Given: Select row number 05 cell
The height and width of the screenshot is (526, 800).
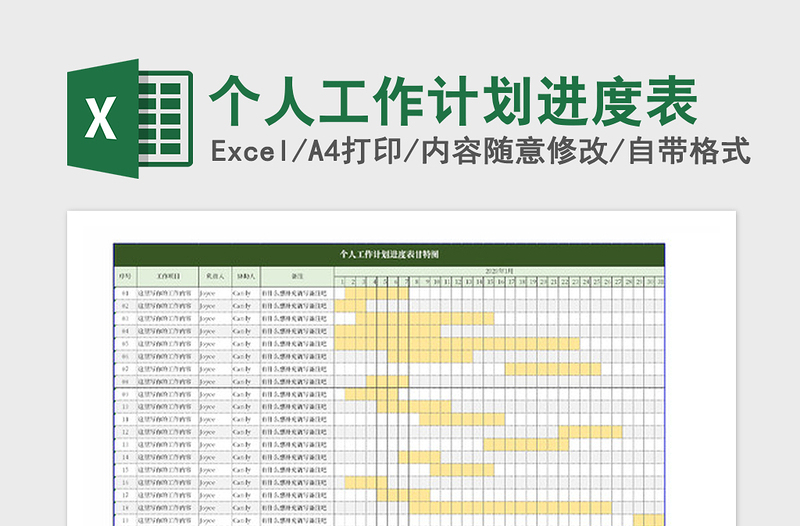Looking at the screenshot, I should (x=125, y=344).
